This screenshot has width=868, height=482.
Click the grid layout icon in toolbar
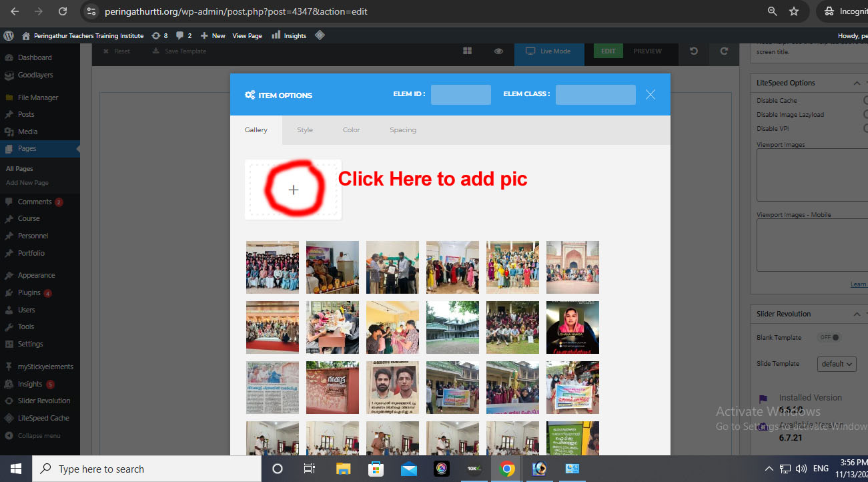(x=468, y=51)
